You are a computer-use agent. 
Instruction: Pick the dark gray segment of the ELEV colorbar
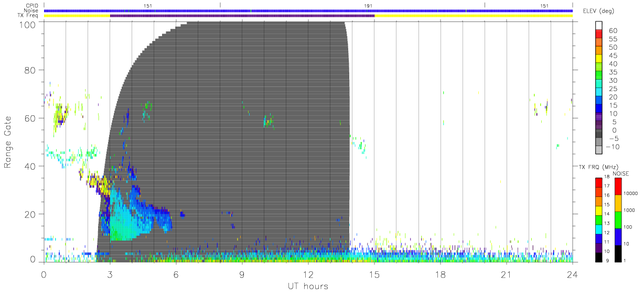599,135
